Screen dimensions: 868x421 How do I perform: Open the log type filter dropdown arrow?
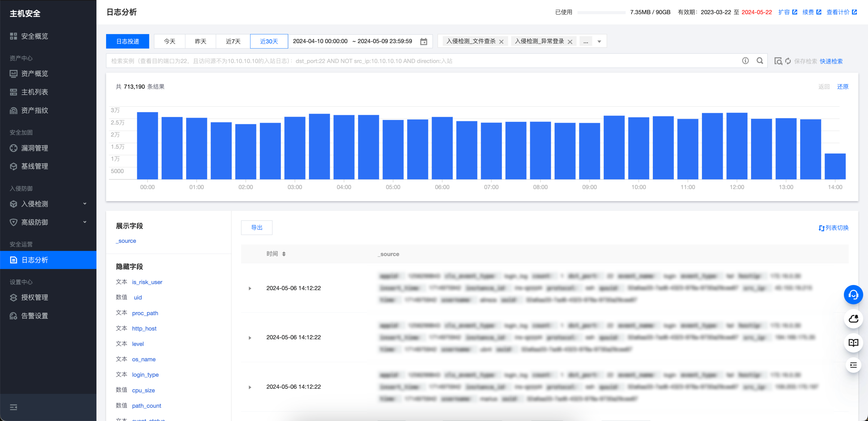[599, 42]
